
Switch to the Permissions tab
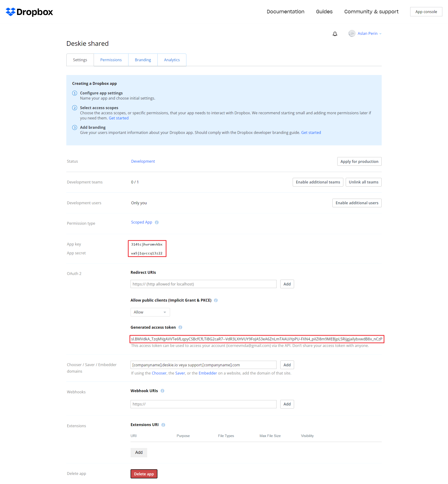[x=111, y=60]
